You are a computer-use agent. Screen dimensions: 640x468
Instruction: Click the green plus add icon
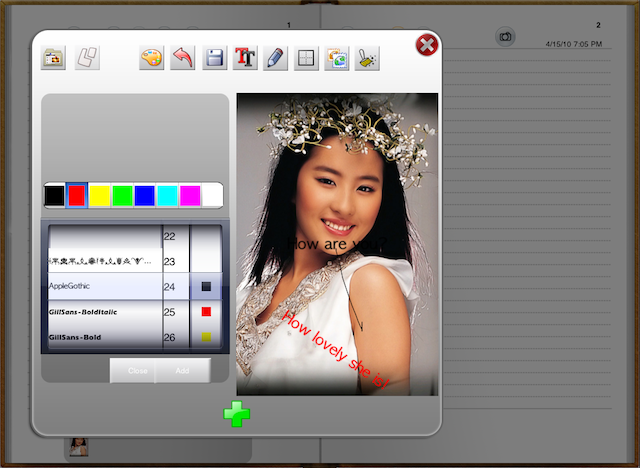[236, 413]
